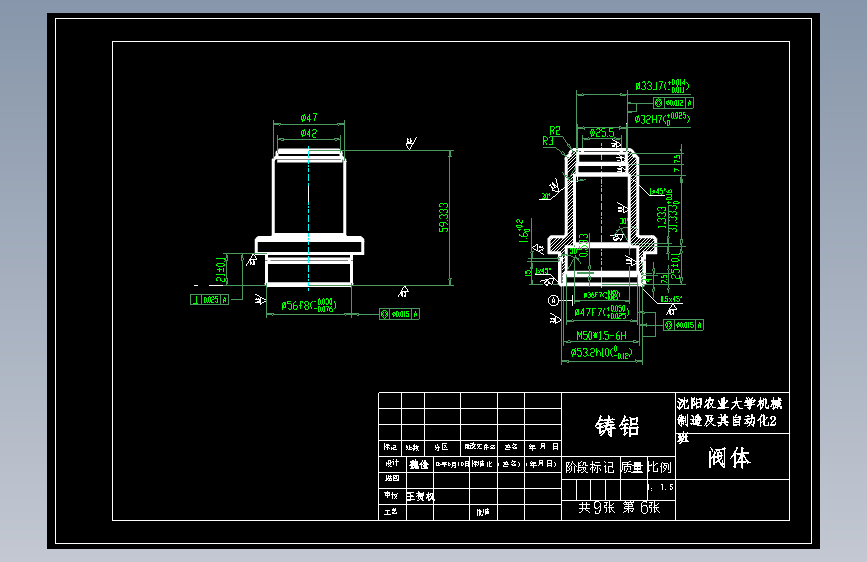Select the ø0.015 A frame near M50 thread
The image size is (867, 562).
coord(683,325)
